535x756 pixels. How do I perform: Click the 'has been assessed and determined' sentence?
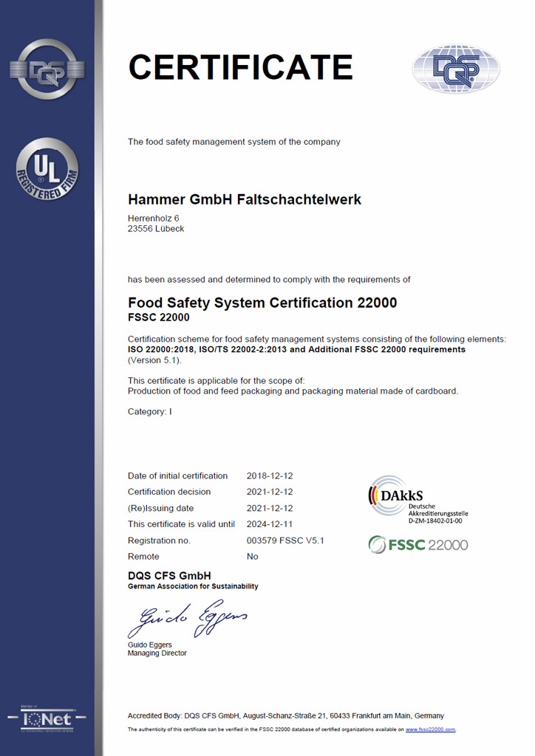(269, 280)
